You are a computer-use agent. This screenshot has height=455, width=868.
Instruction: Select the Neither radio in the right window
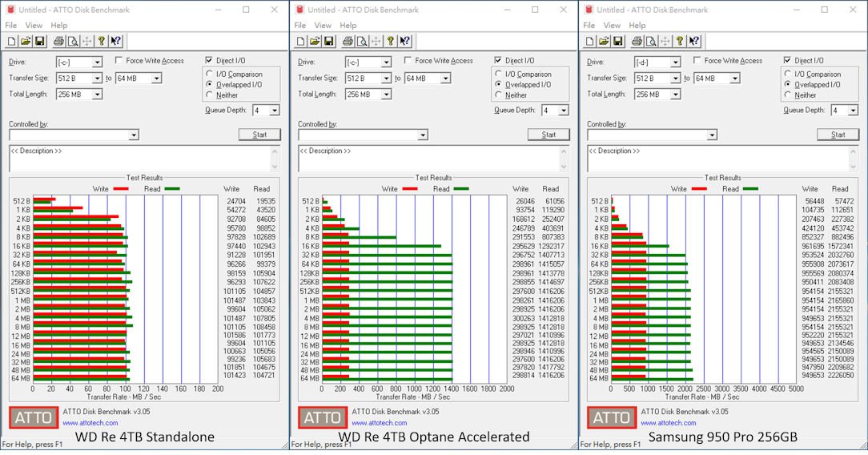[788, 95]
